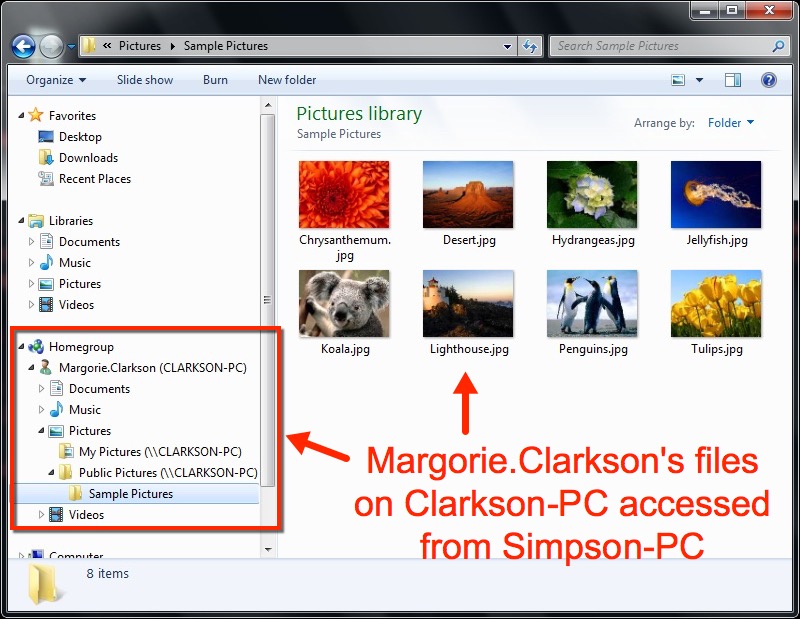This screenshot has width=800, height=619.
Task: Collapse the Libraries group
Action: tap(21, 221)
